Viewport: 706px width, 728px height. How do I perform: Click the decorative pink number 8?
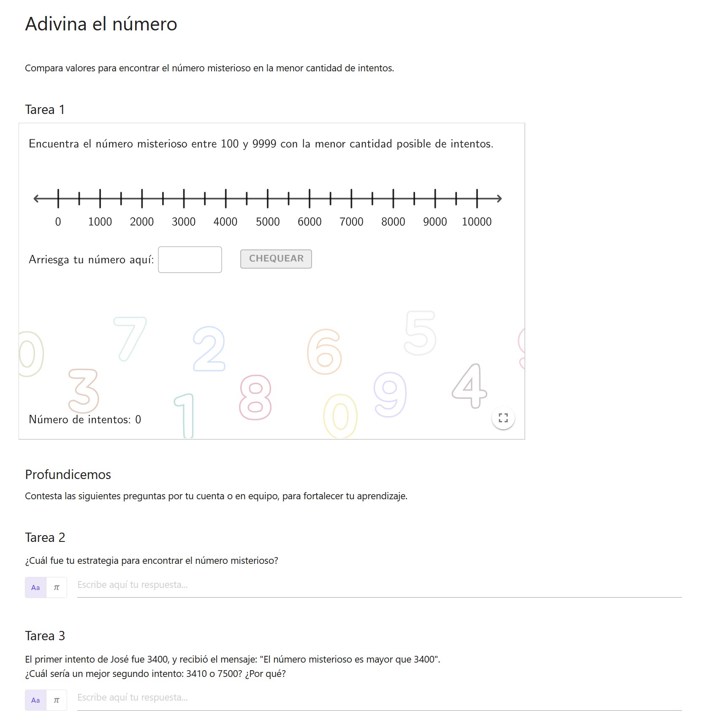(x=255, y=398)
